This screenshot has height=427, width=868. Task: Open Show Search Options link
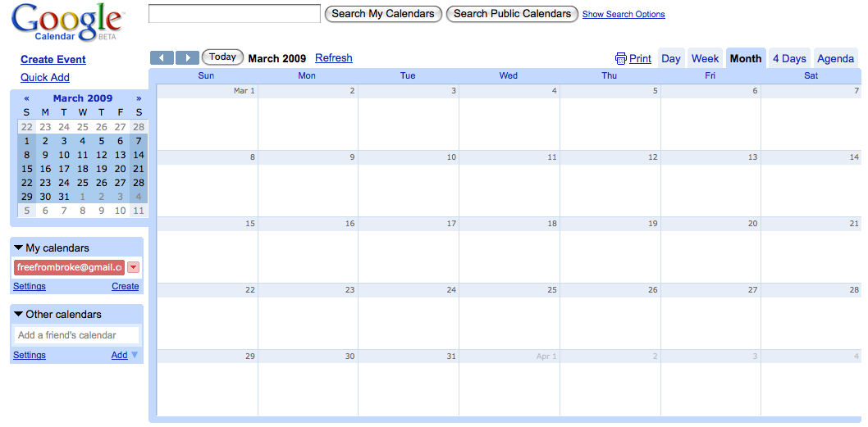pos(624,15)
